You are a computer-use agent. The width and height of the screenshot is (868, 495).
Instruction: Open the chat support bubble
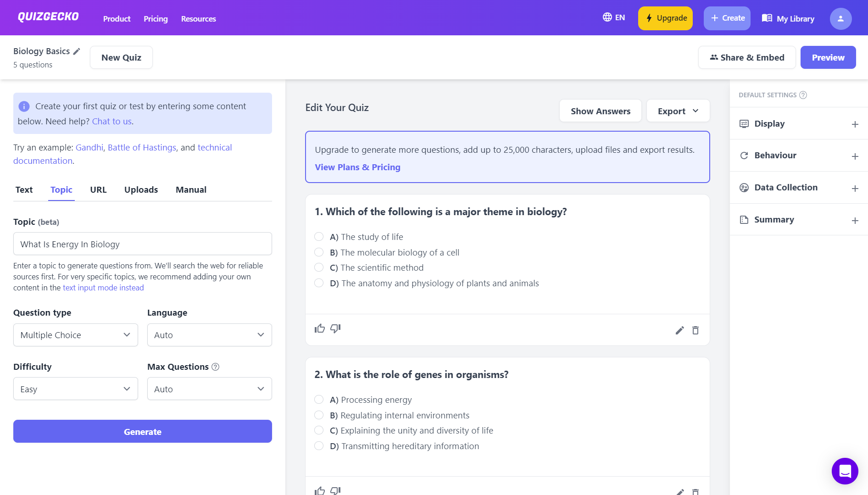[845, 471]
